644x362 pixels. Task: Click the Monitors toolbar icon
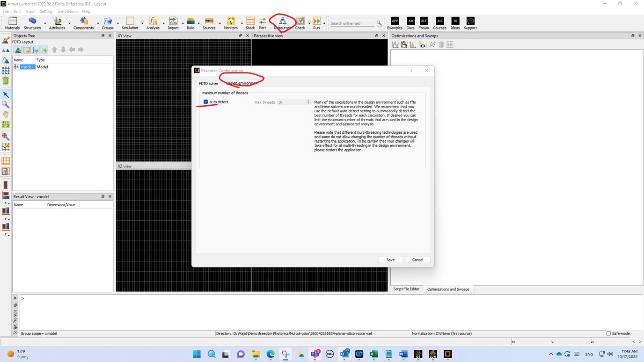230,22
